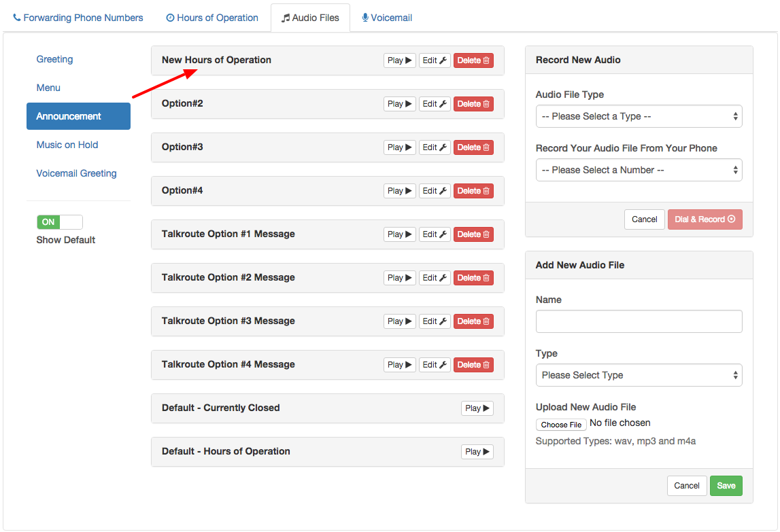The height and width of the screenshot is (532, 780).
Task: Delete the Option#4 audio file
Action: click(x=473, y=190)
